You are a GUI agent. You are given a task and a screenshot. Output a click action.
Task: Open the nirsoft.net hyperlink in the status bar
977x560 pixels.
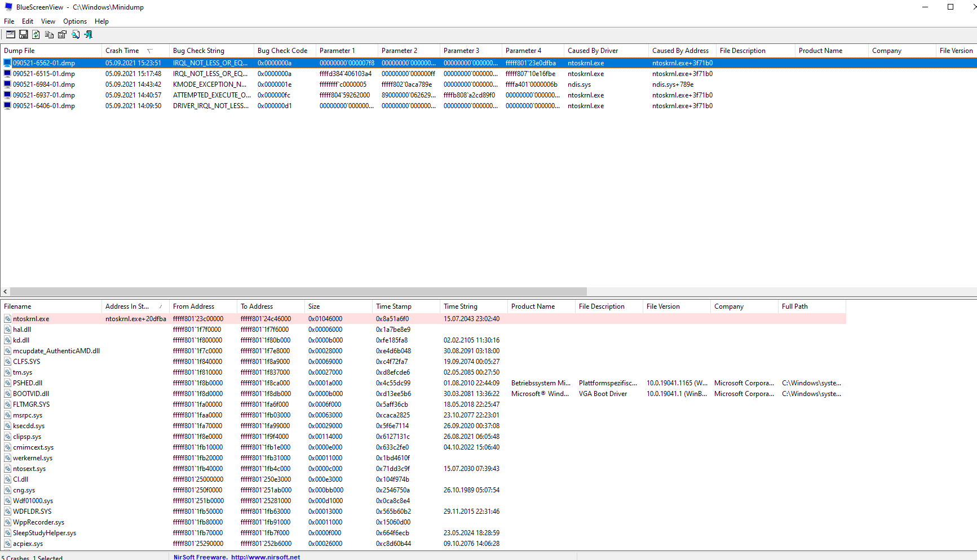[266, 557]
